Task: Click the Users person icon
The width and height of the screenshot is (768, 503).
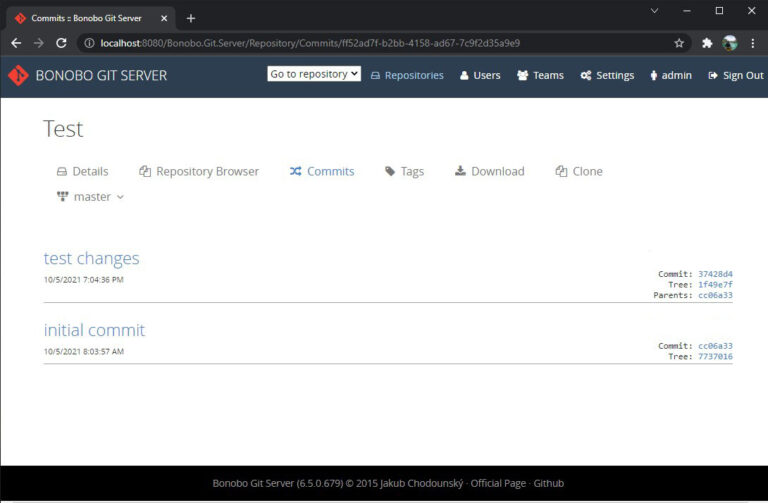Action: [x=464, y=75]
